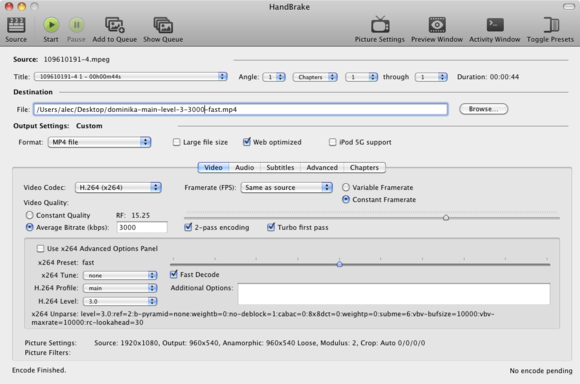The width and height of the screenshot is (580, 384).
Task: Uncheck Fast Decode
Action: point(173,274)
